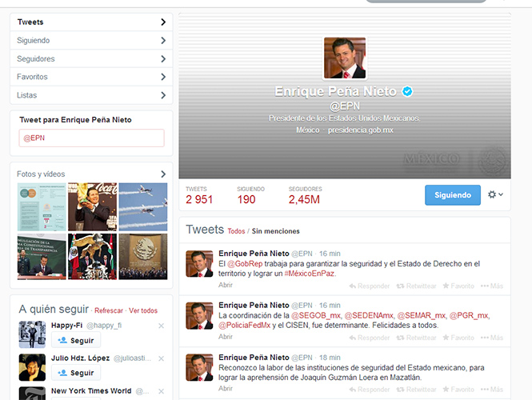Screen dimensions: 532x400
Task: Open the Listas sidebar item
Action: pos(91,95)
